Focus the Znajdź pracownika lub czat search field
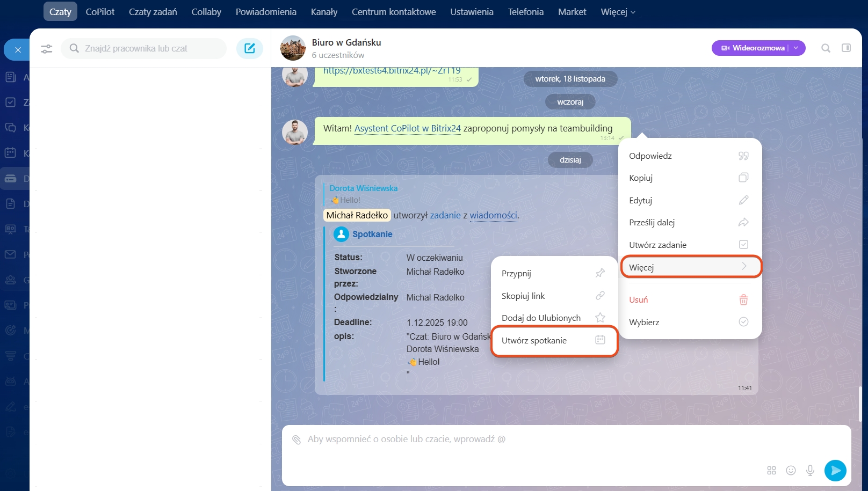868x491 pixels. [144, 48]
